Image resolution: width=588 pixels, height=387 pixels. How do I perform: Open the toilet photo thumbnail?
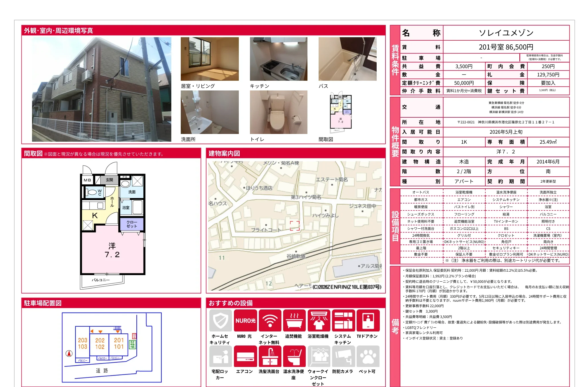[279, 112]
